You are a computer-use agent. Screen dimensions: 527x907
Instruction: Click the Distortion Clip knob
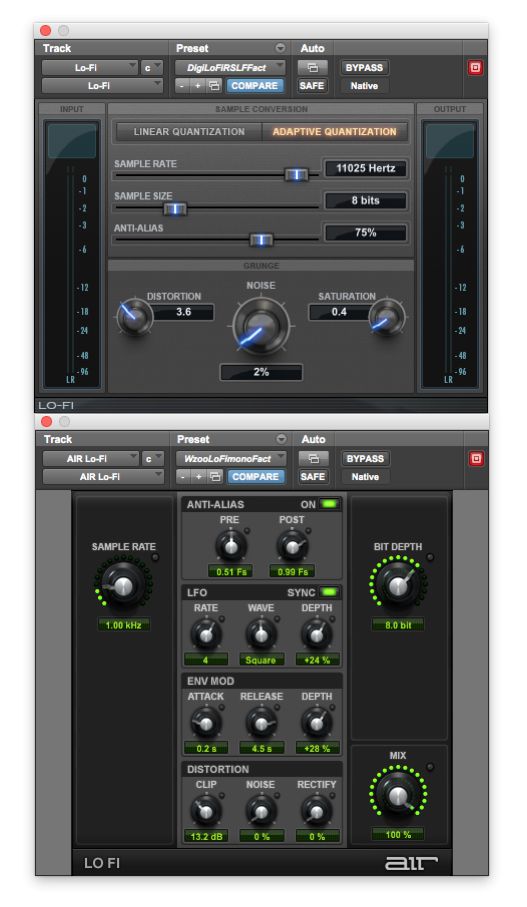click(205, 812)
